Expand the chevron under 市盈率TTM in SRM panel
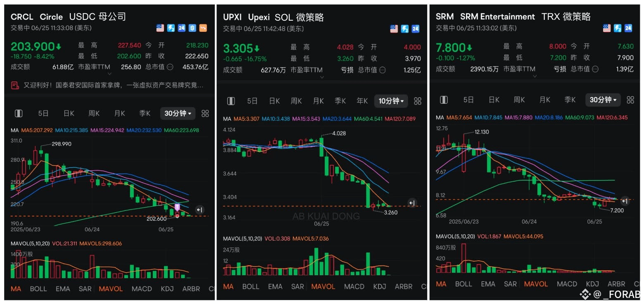This screenshot has height=305, width=644. tap(535, 76)
